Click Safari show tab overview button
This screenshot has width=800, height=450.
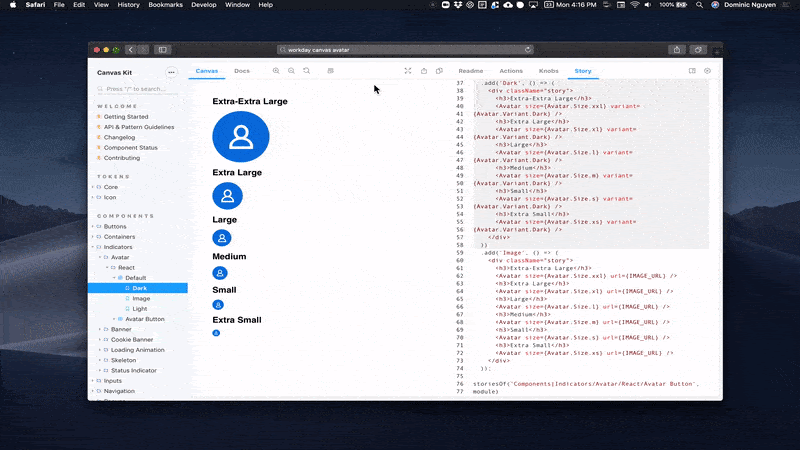698,49
